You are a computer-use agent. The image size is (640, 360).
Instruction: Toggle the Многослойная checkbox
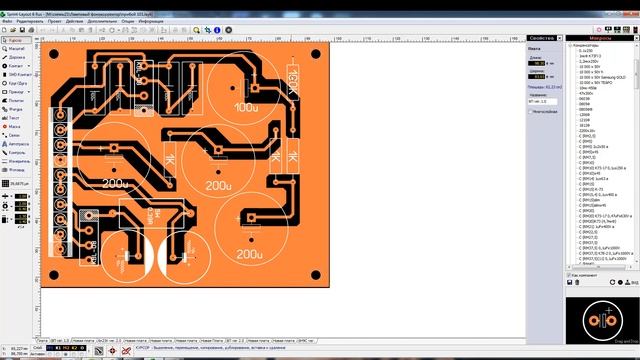[x=531, y=111]
